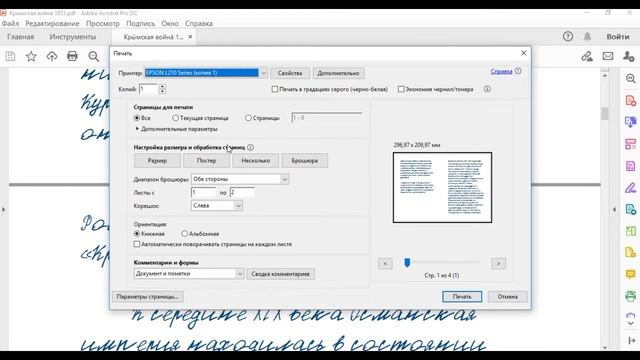Select the Текущая страница radio button

coord(176,118)
